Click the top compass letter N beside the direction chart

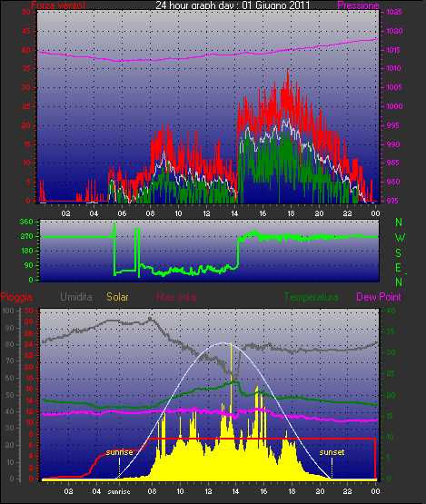click(399, 222)
